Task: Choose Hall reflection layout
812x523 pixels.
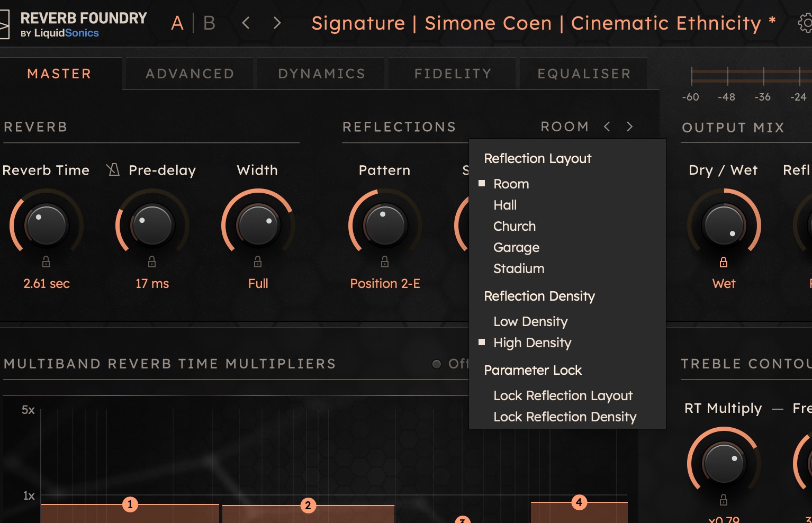Action: [505, 205]
